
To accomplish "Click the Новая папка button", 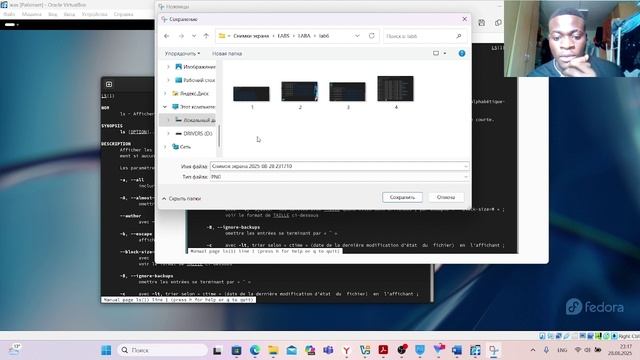I will tap(227, 53).
